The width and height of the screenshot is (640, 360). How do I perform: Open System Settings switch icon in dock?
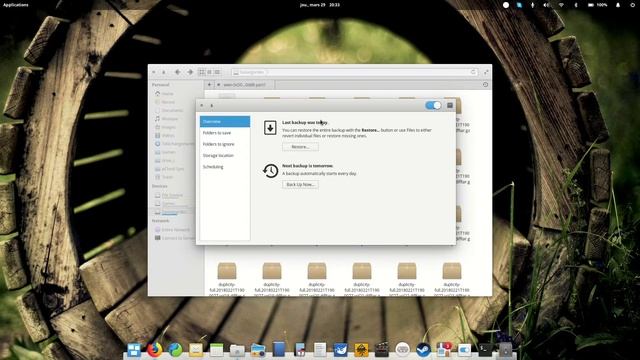[464, 350]
